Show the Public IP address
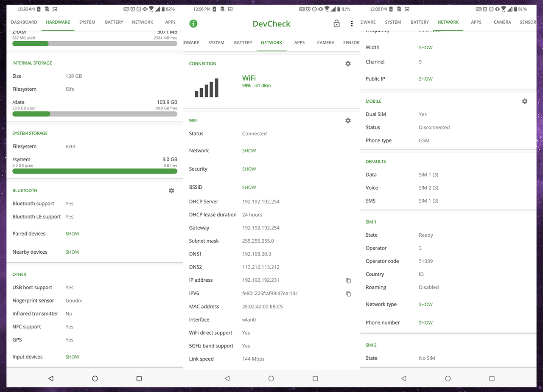 coord(425,79)
